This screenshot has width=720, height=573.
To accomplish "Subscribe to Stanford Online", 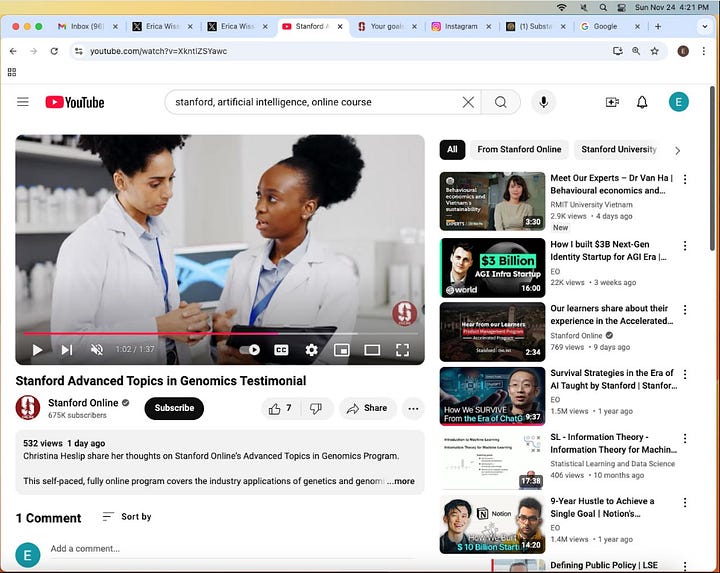I will (174, 408).
